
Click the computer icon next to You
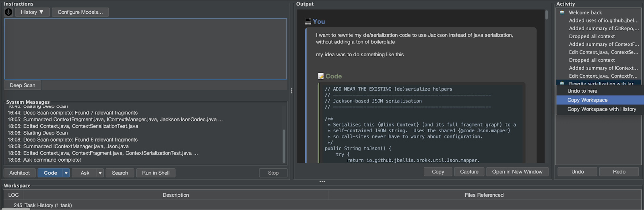(x=308, y=21)
